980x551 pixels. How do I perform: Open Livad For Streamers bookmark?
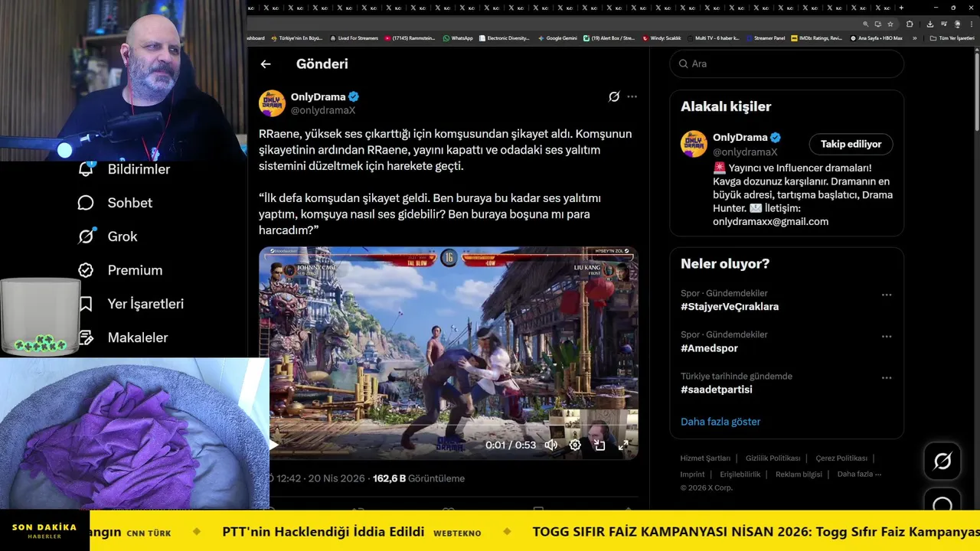pyautogui.click(x=354, y=38)
